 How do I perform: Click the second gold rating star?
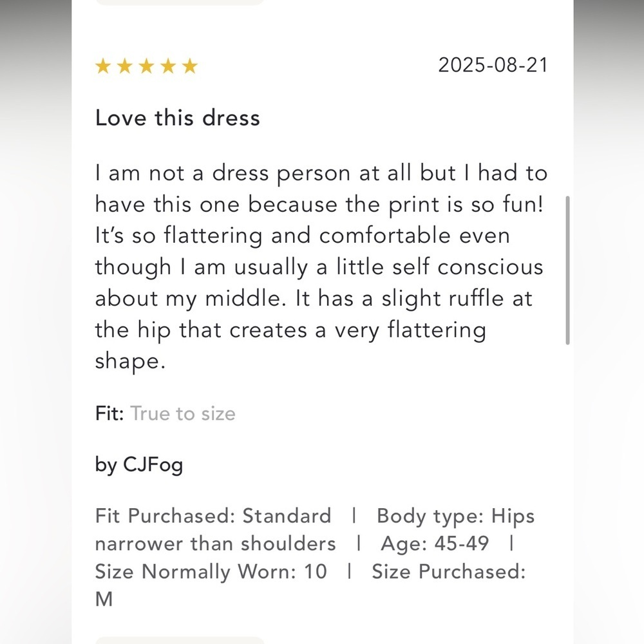124,66
